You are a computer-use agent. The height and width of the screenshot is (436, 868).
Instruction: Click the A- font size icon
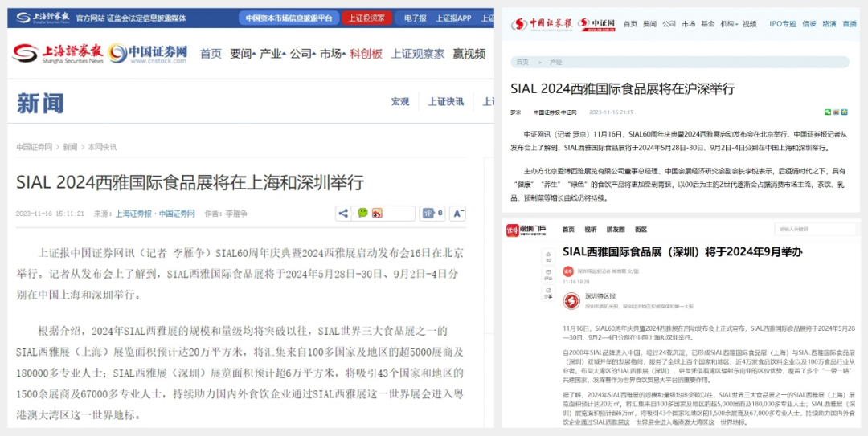457,214
